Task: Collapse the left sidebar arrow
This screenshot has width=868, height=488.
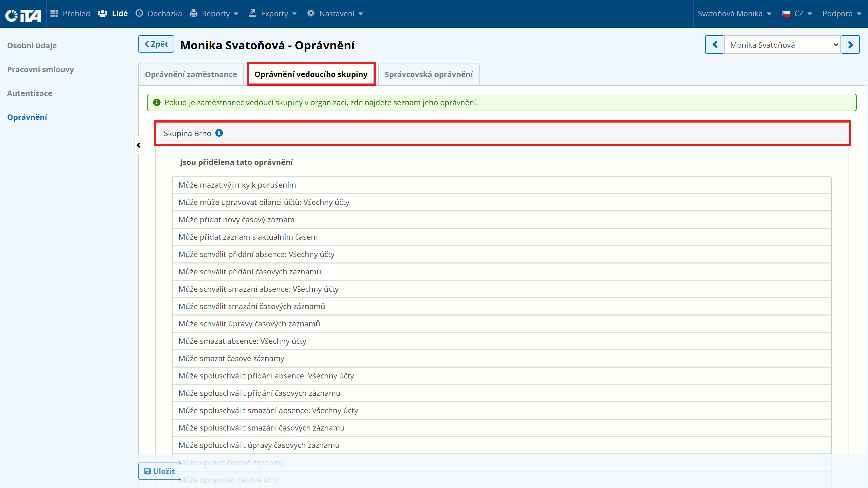Action: (138, 145)
